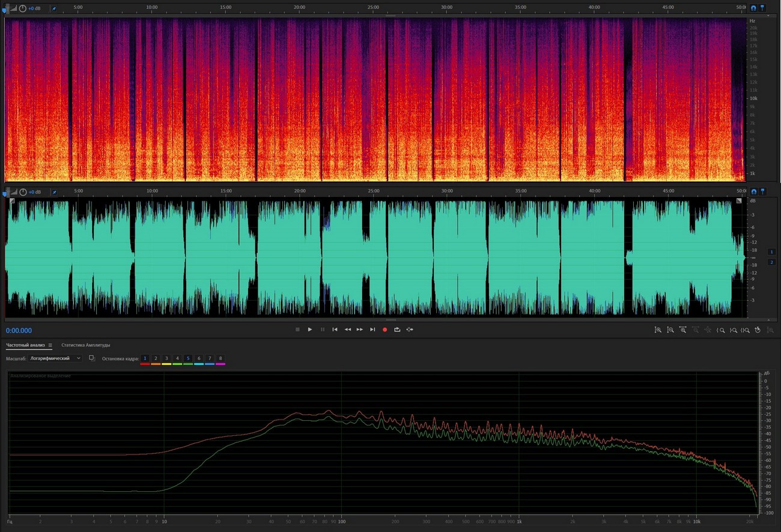Viewport: 781px width, 532px height.
Task: Click the red Record button
Action: pyautogui.click(x=385, y=330)
